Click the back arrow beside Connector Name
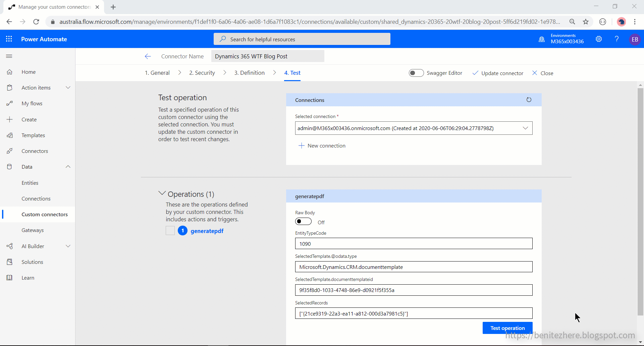 [148, 56]
